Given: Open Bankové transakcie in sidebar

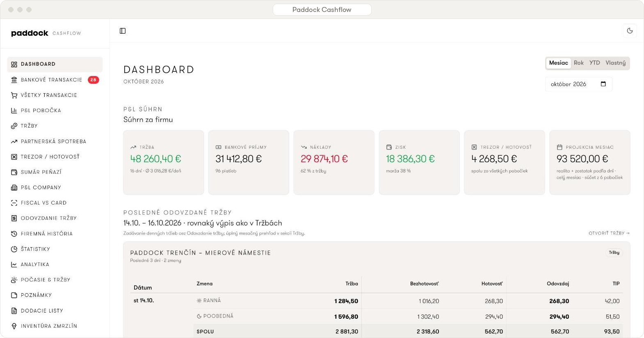Looking at the screenshot, I should pyautogui.click(x=55, y=80).
